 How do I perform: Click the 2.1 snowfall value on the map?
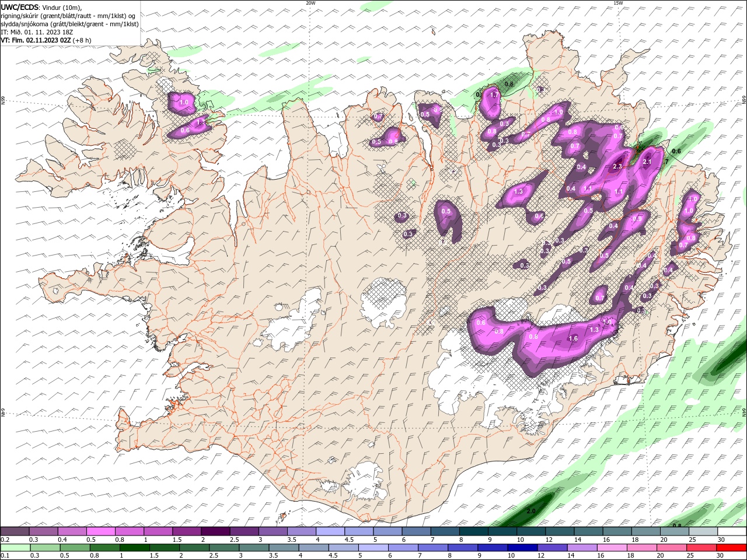pyautogui.click(x=647, y=162)
